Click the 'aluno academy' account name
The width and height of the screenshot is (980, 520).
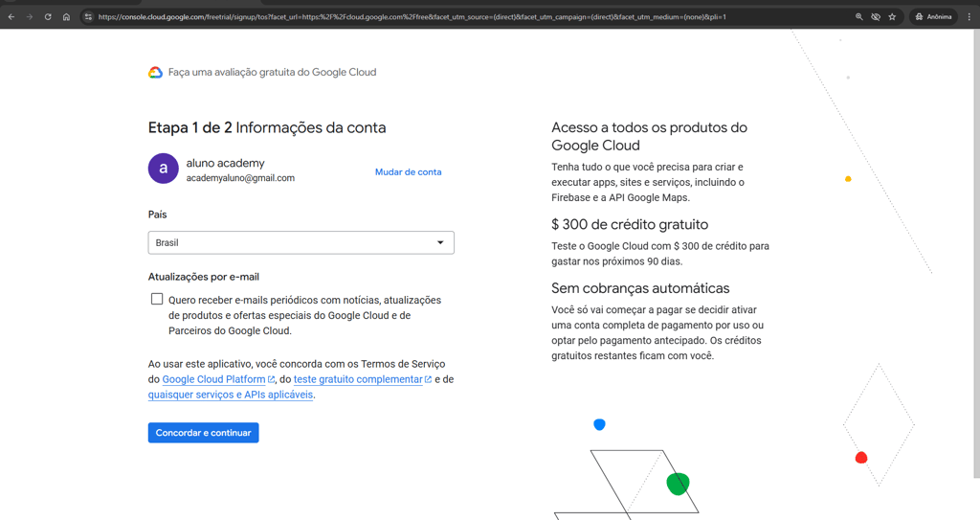(226, 164)
